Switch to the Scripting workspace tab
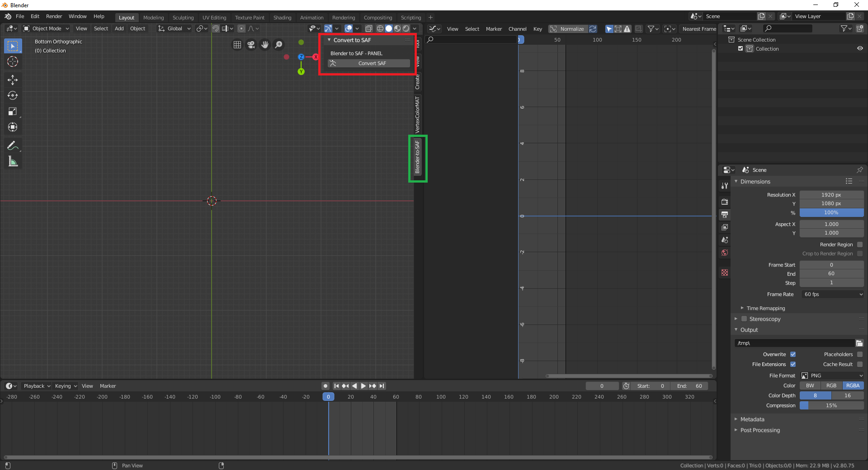This screenshot has height=470, width=868. click(411, 18)
